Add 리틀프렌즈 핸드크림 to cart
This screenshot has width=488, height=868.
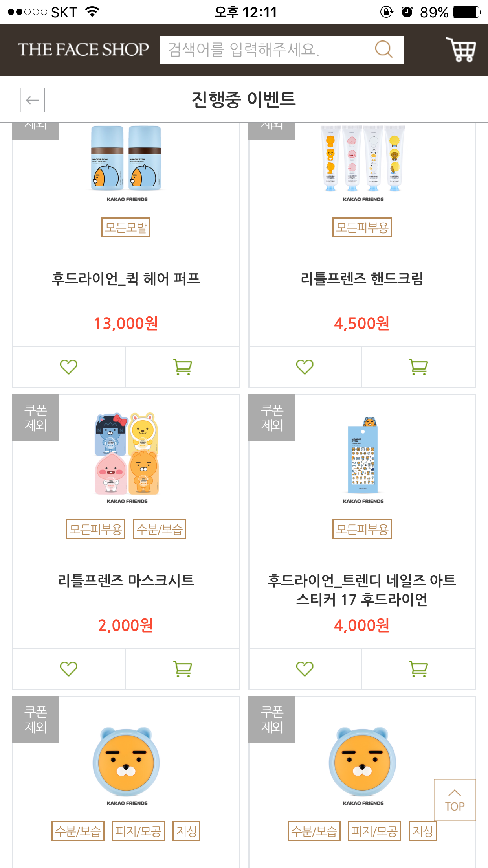[x=418, y=367]
